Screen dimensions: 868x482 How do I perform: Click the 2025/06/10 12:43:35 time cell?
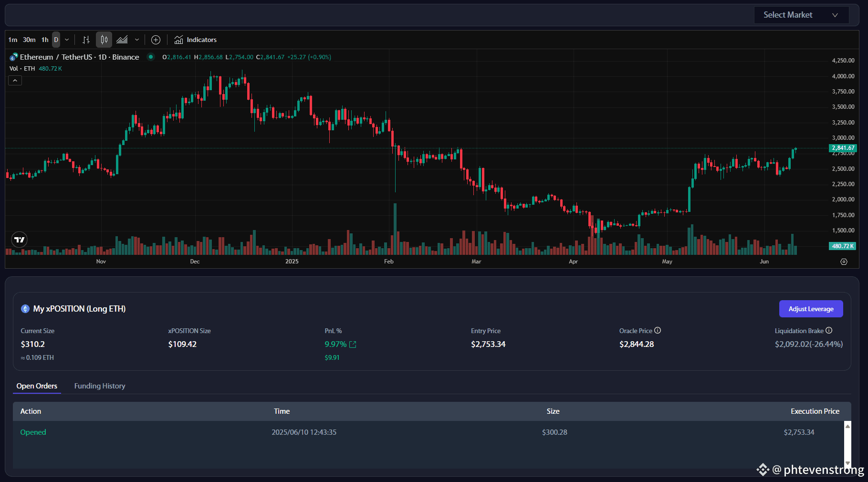[x=304, y=432]
